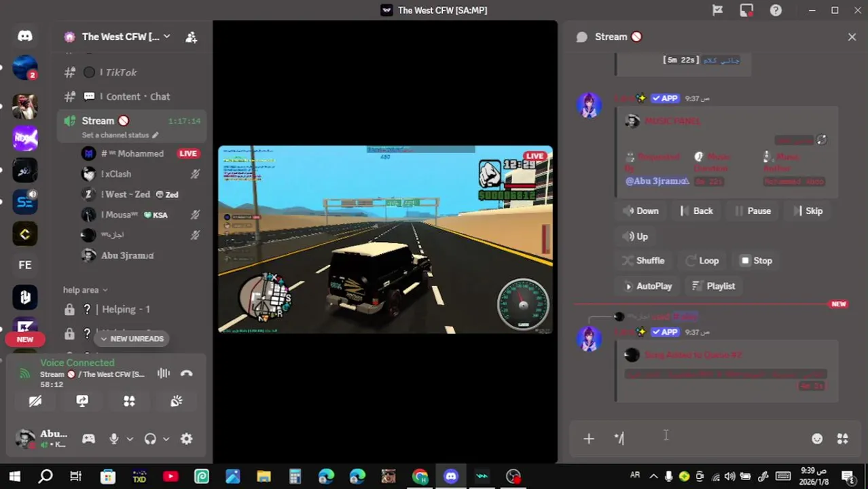
Task: Stop the music playback
Action: pyautogui.click(x=756, y=261)
